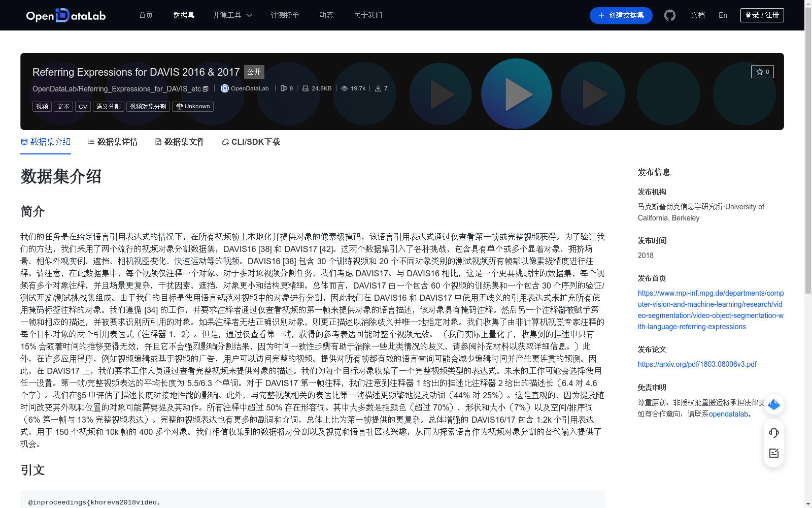Open 文档 link in header
Viewport: 812px width, 508px height.
tap(698, 15)
